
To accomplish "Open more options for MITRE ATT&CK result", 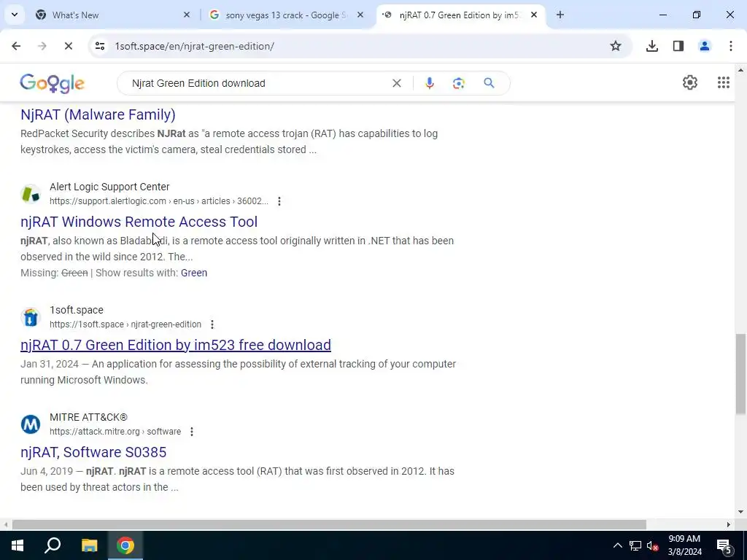I will point(192,432).
